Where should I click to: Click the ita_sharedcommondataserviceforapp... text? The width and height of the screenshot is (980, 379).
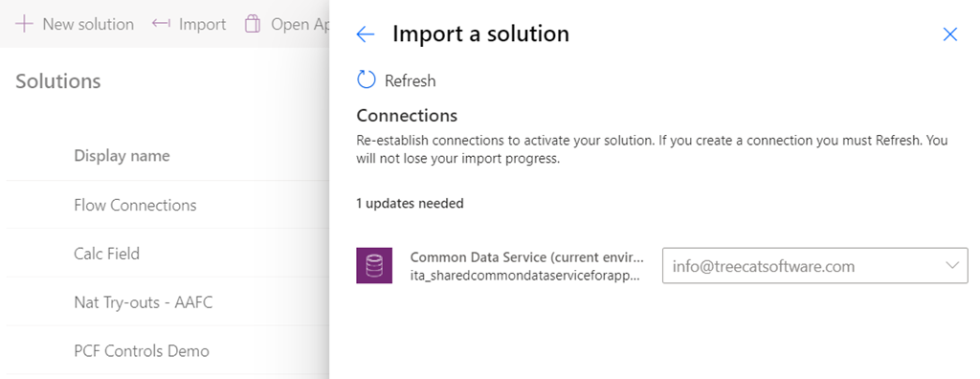(x=525, y=276)
